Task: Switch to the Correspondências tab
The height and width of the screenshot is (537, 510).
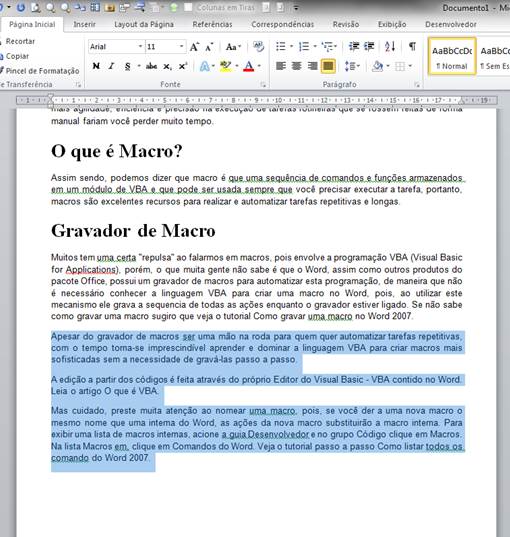Action: (283, 24)
